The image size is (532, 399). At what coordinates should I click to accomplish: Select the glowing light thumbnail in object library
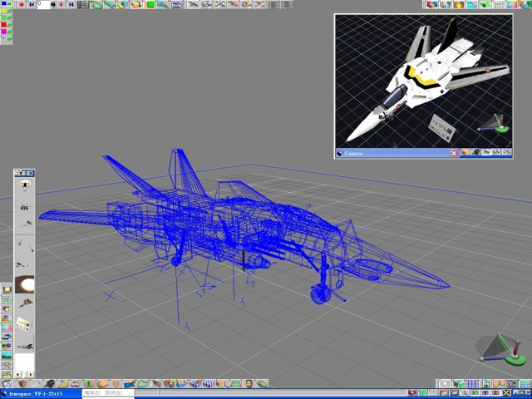coord(25,284)
